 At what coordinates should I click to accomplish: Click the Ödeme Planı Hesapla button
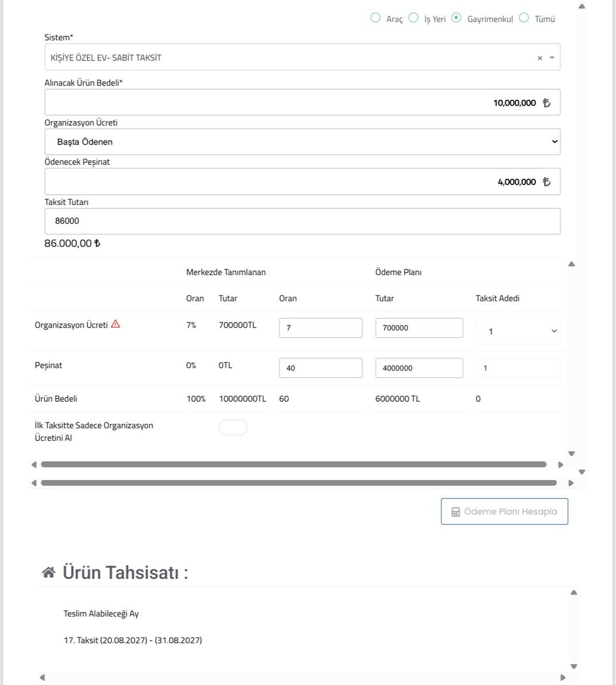504,511
